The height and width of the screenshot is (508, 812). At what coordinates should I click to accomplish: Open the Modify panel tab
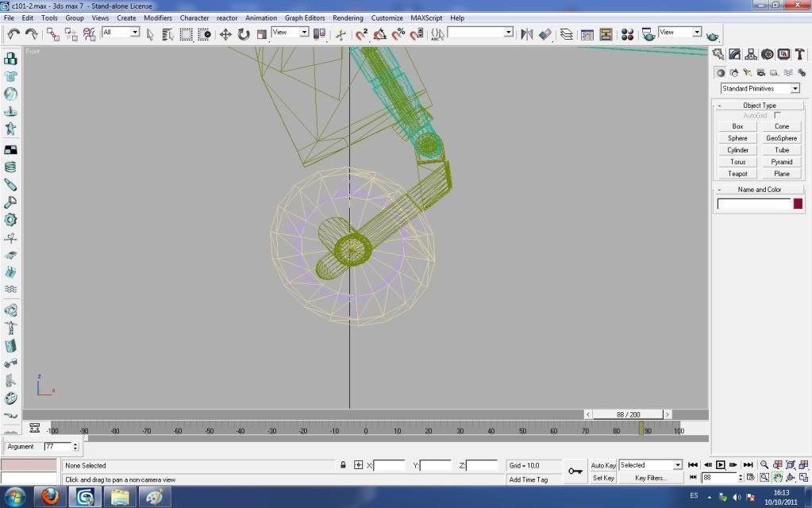734,54
